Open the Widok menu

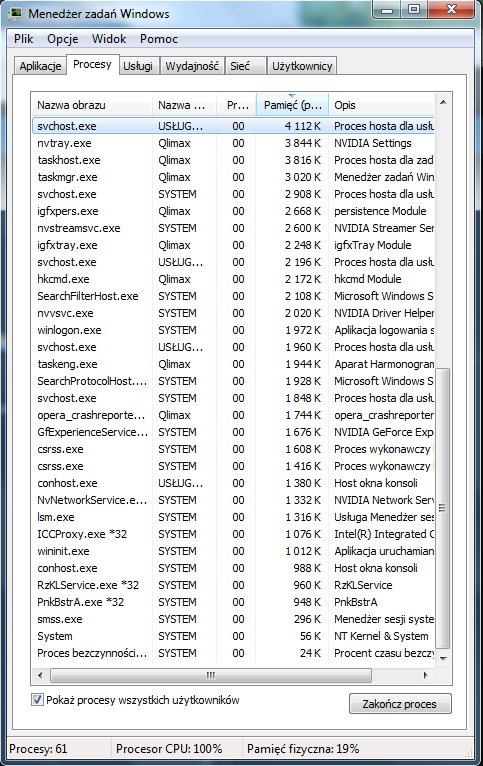[109, 39]
